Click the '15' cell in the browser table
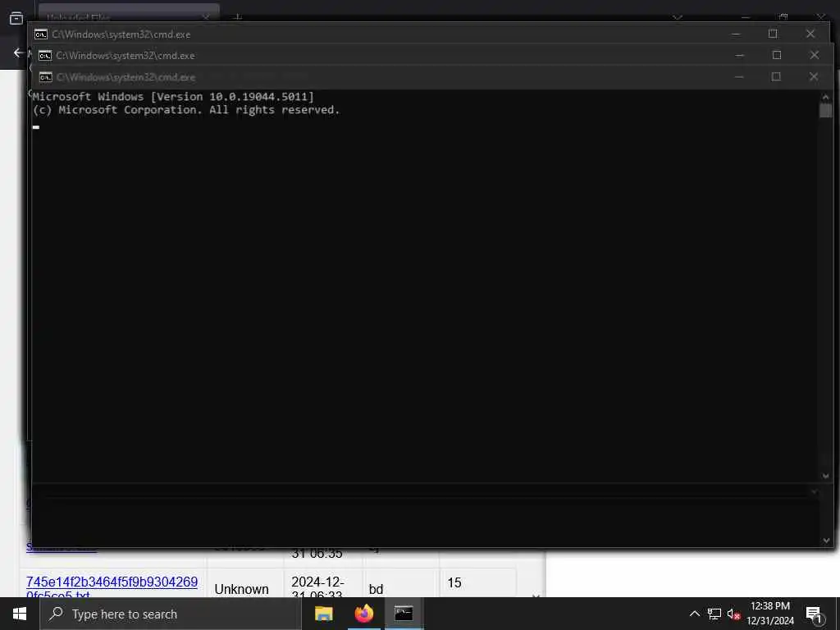 click(454, 583)
